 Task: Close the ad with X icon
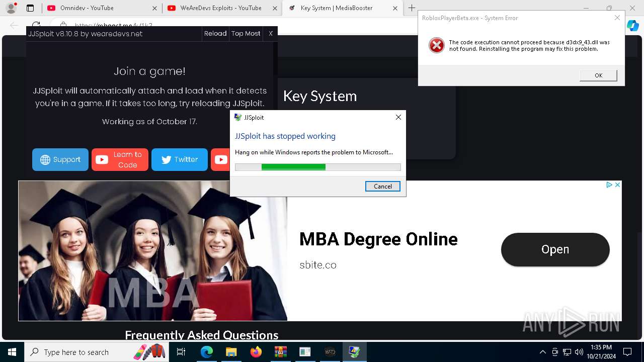tap(617, 185)
